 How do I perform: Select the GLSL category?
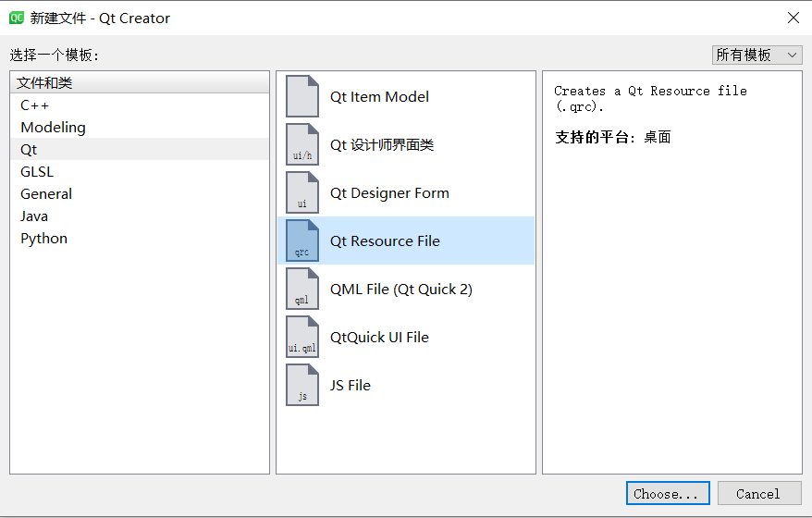coord(140,172)
